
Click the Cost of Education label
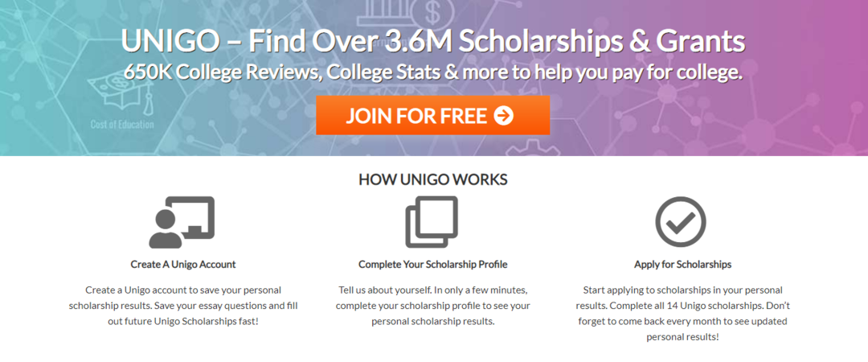click(x=122, y=125)
